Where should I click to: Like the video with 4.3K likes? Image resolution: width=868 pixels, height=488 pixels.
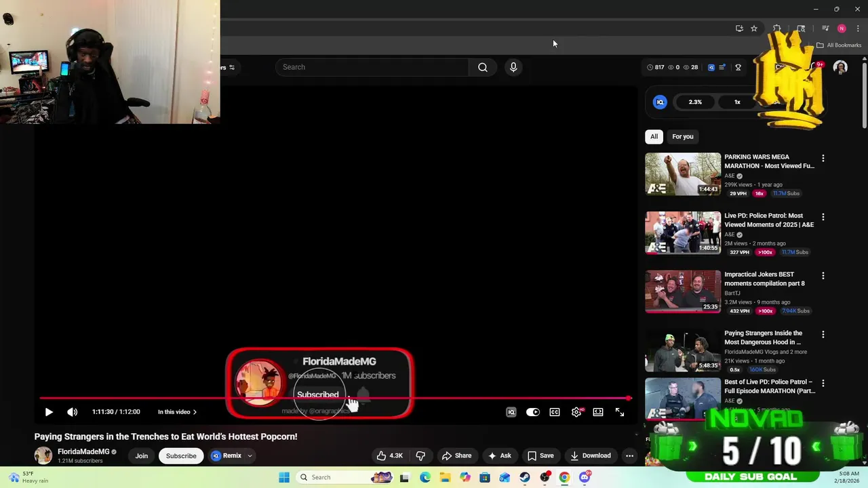[389, 455]
